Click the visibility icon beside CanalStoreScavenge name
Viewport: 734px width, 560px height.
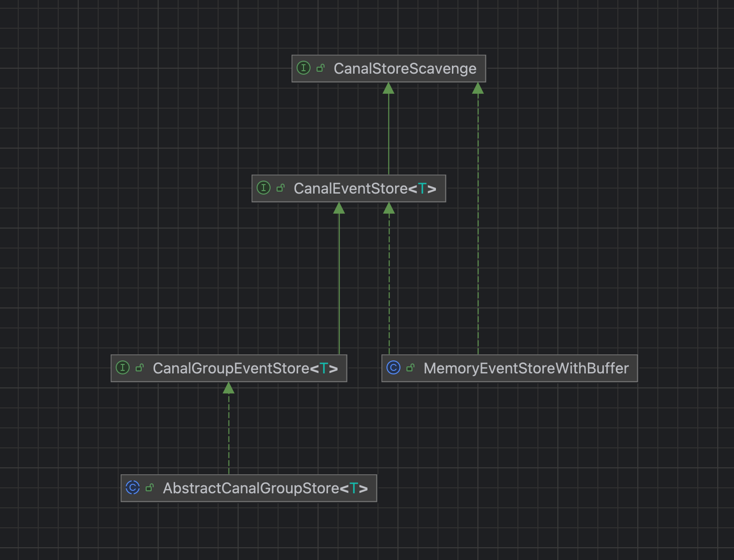pyautogui.click(x=321, y=69)
